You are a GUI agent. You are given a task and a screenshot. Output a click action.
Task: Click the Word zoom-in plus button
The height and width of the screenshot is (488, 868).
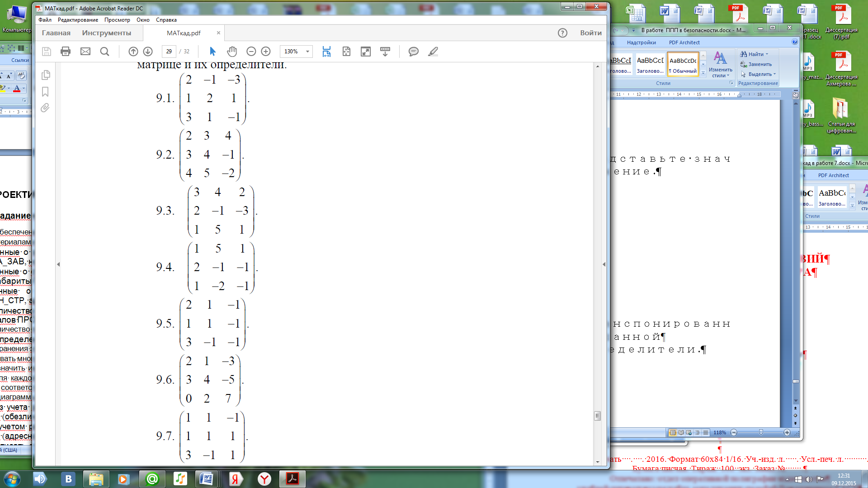pos(787,432)
